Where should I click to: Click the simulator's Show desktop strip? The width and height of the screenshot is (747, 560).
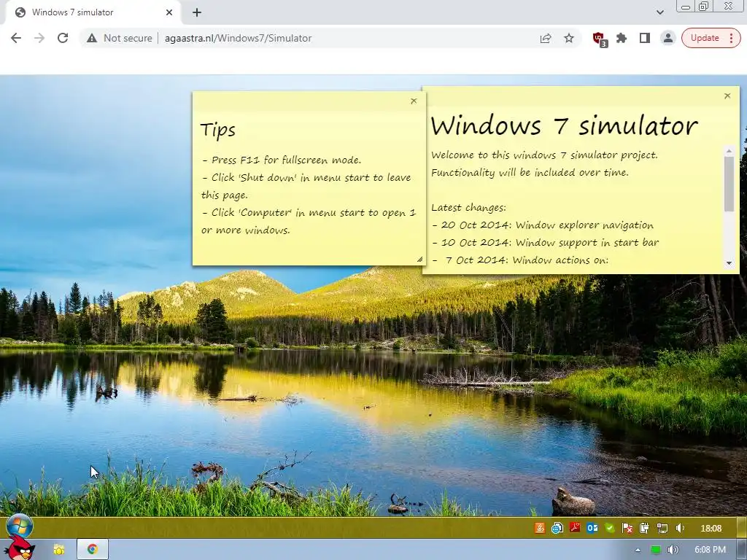click(x=742, y=528)
